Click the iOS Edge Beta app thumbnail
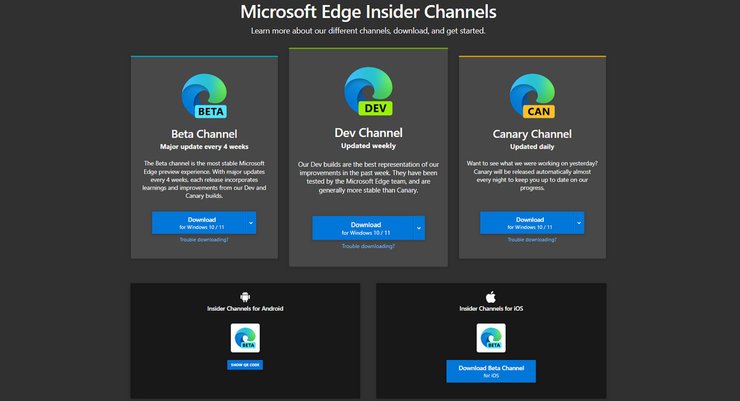740x401 pixels. pos(491,338)
